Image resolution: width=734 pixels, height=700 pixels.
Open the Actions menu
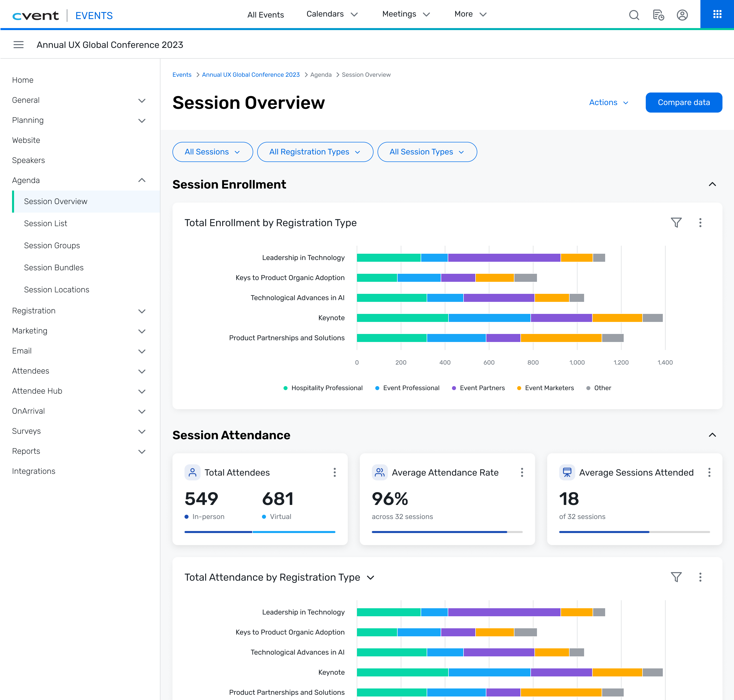pyautogui.click(x=608, y=102)
